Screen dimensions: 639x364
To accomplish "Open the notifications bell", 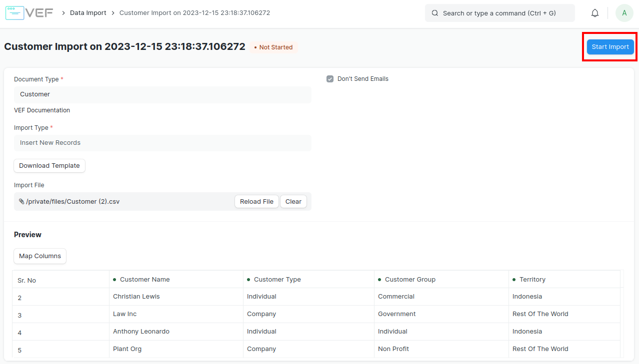I will (x=595, y=13).
